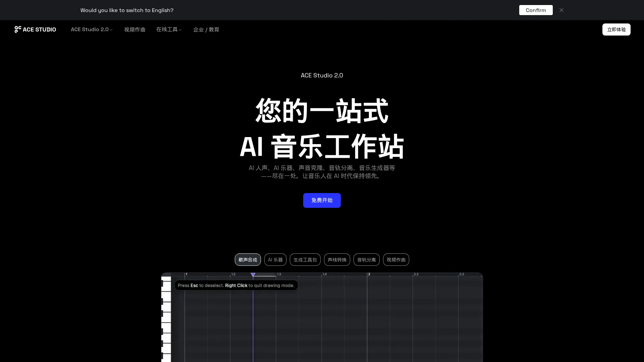Click bar 1 marker on timeline ruler
The height and width of the screenshot is (362, 644).
coord(186,274)
